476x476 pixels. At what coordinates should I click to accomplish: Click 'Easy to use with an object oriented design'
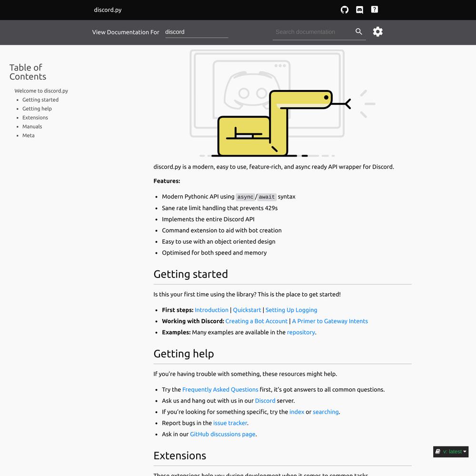218,242
